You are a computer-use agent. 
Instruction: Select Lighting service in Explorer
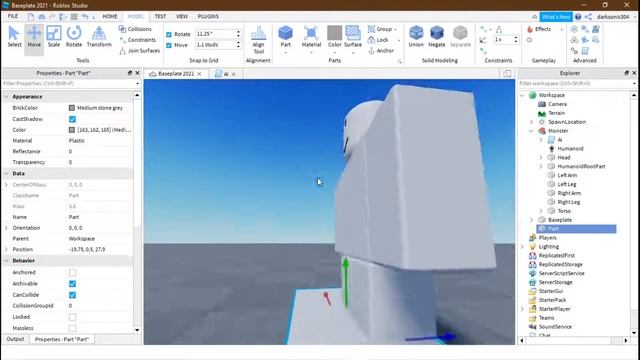tap(548, 247)
